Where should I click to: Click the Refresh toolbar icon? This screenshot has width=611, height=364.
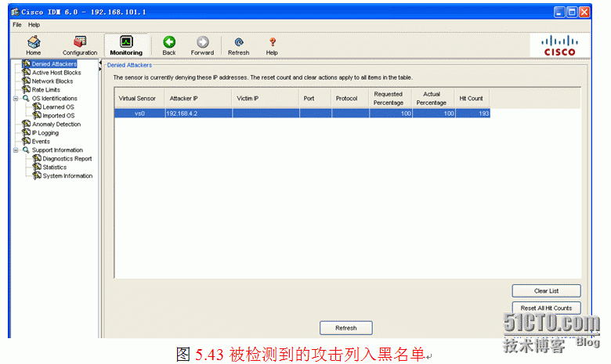[239, 42]
